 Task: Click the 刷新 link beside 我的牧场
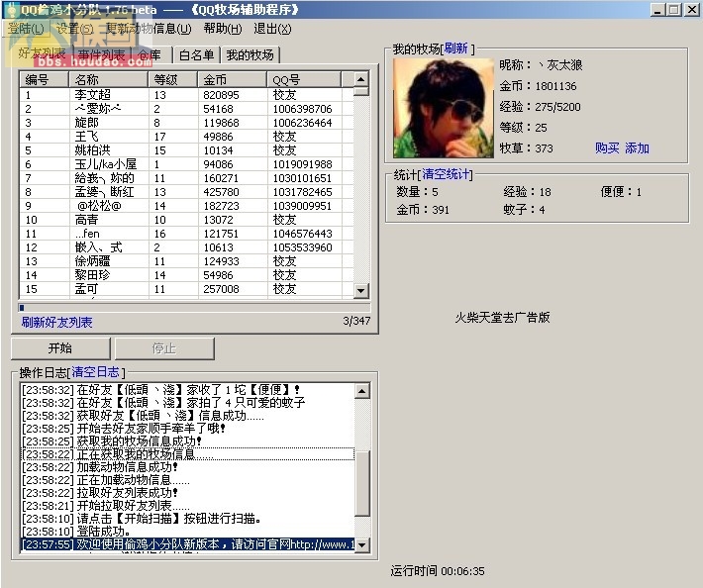tap(456, 49)
